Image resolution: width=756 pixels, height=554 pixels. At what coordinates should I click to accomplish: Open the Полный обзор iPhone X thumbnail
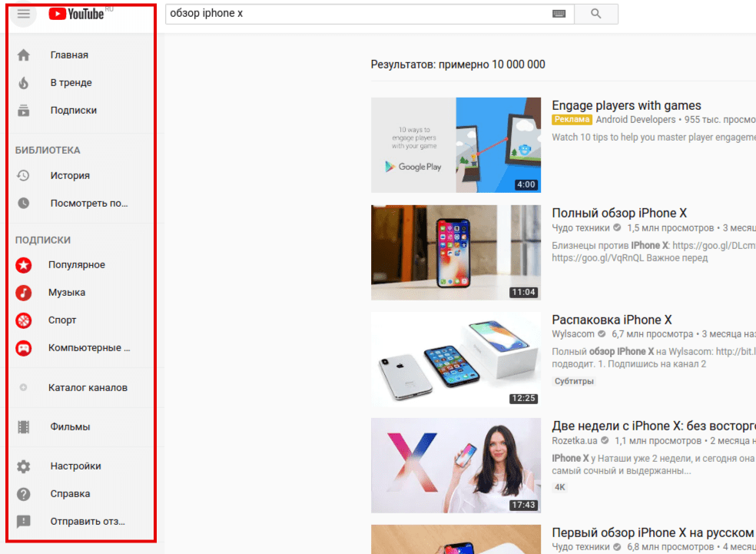(456, 253)
